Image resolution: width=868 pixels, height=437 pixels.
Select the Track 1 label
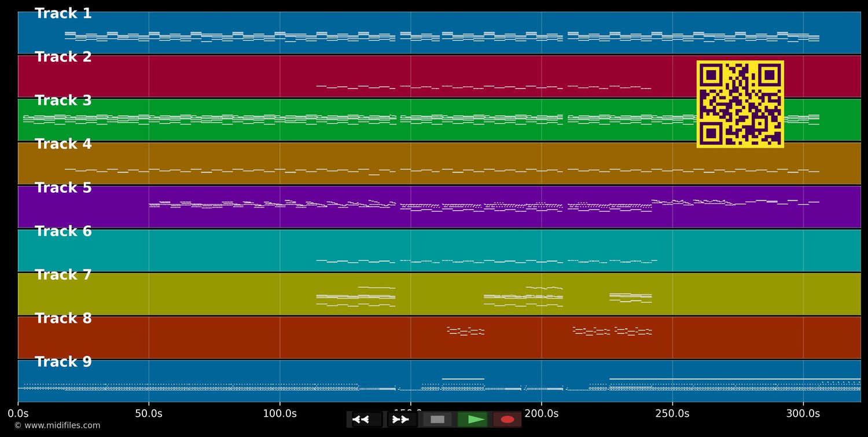coord(62,13)
